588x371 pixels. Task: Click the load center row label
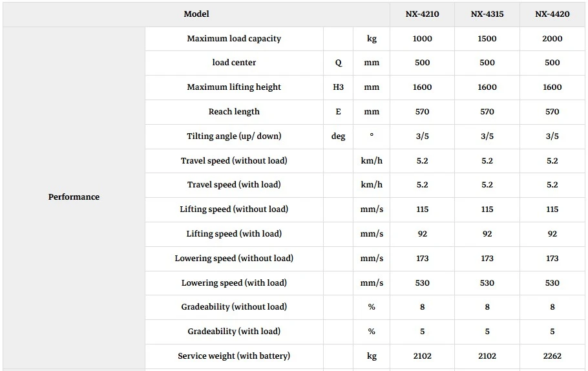tap(234, 63)
